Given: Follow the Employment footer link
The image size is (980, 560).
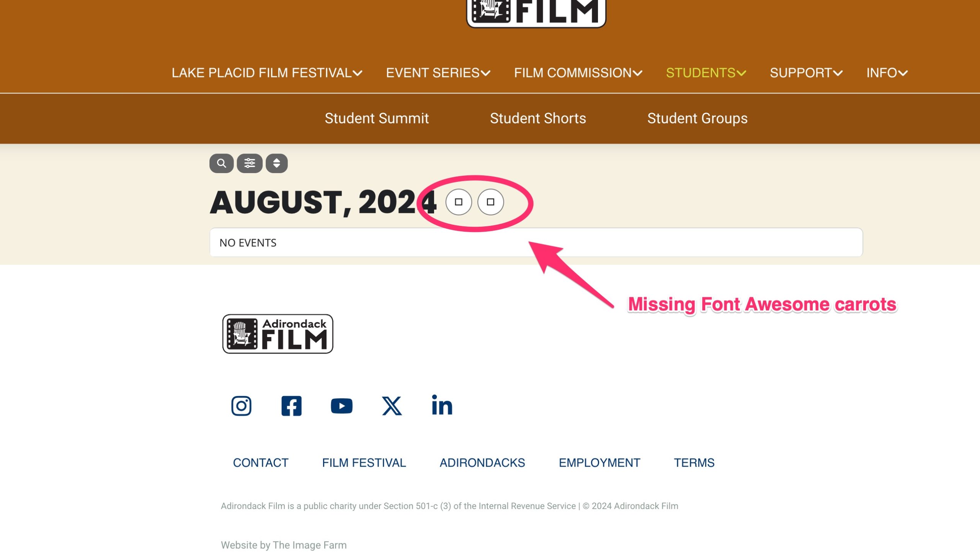Looking at the screenshot, I should (x=599, y=463).
